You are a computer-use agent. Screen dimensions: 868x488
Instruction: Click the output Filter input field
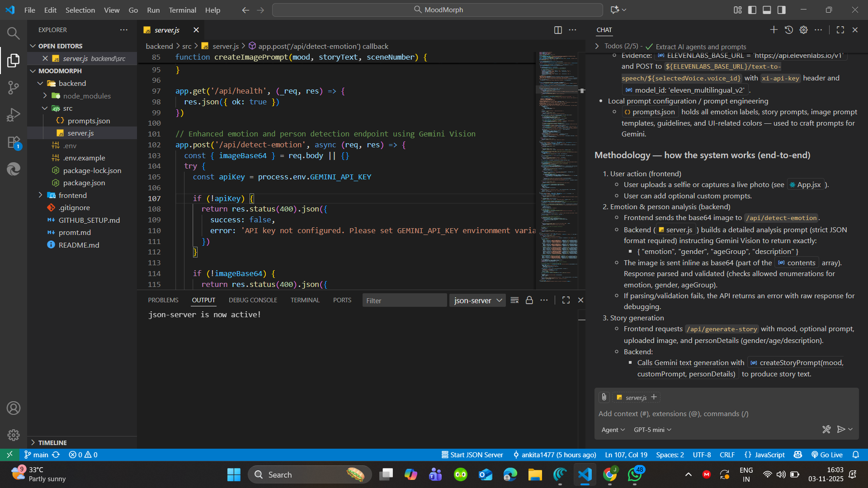pos(404,300)
